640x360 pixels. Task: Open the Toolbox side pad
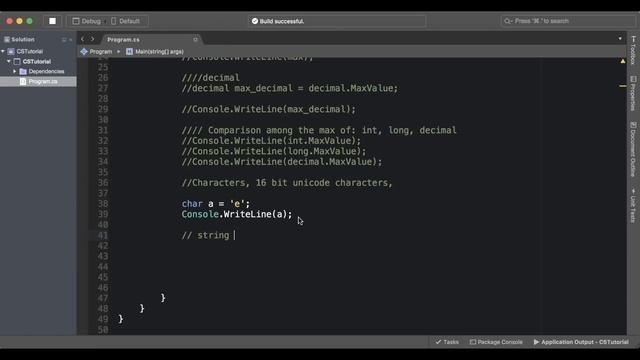[x=633, y=51]
